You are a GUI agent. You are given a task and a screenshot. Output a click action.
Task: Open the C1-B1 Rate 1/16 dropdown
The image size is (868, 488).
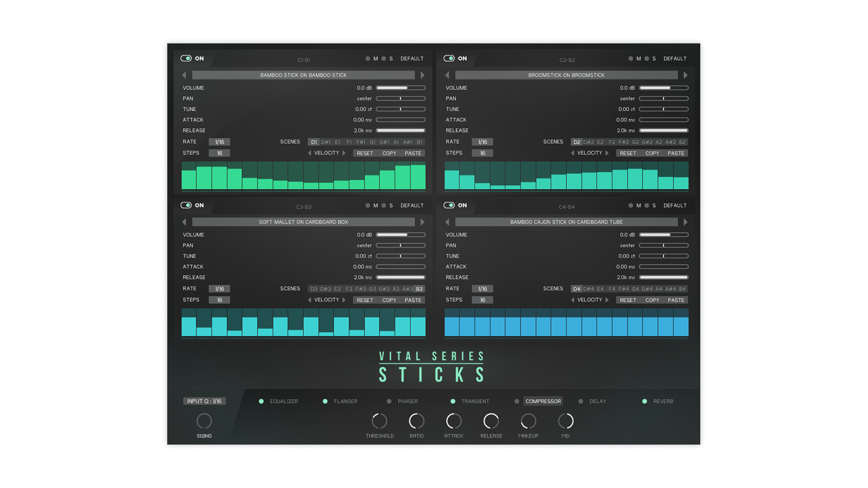tap(219, 142)
